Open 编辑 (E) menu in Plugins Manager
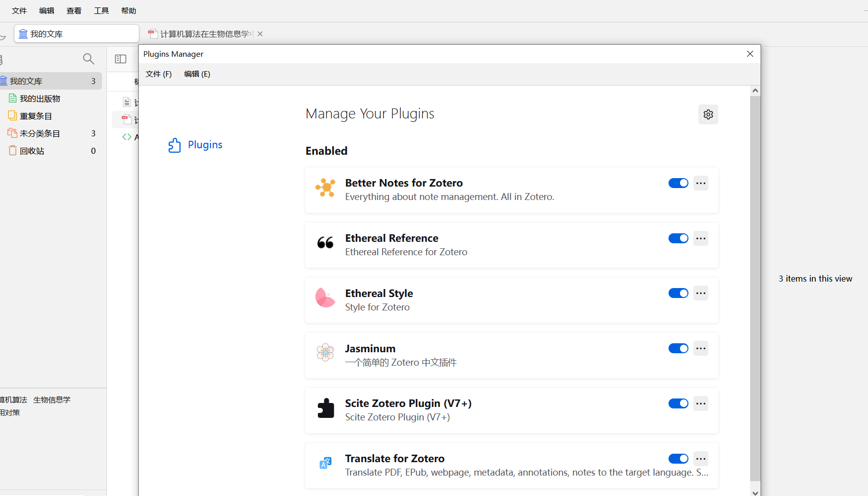868x496 pixels. tap(197, 74)
